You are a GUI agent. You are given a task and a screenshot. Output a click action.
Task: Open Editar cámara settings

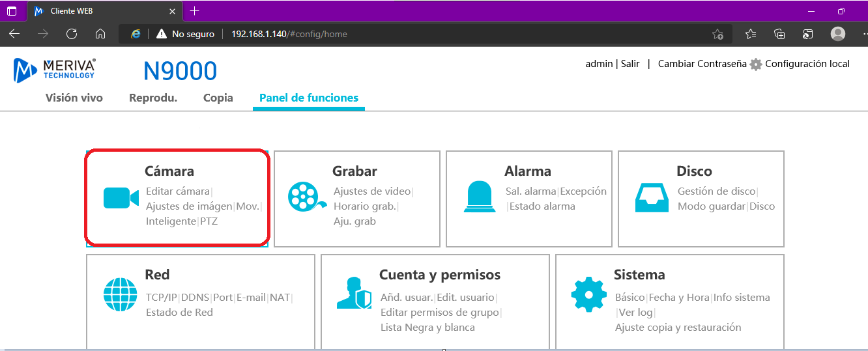coord(178,191)
